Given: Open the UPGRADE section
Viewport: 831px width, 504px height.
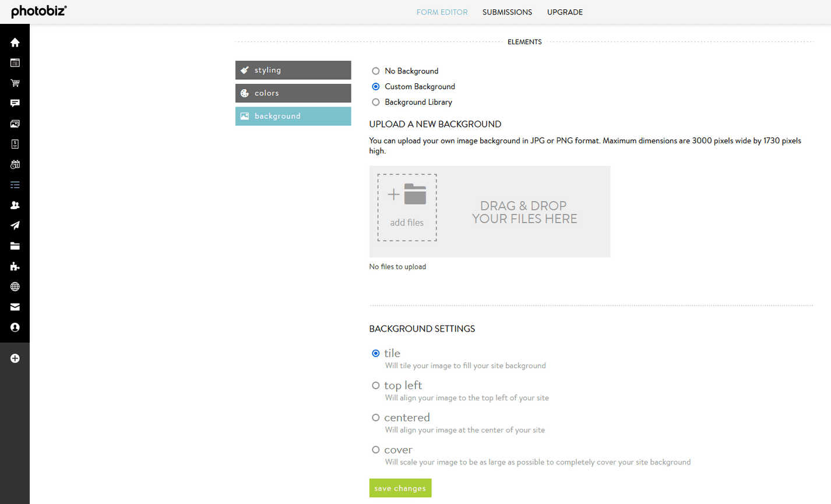Looking at the screenshot, I should (x=565, y=12).
